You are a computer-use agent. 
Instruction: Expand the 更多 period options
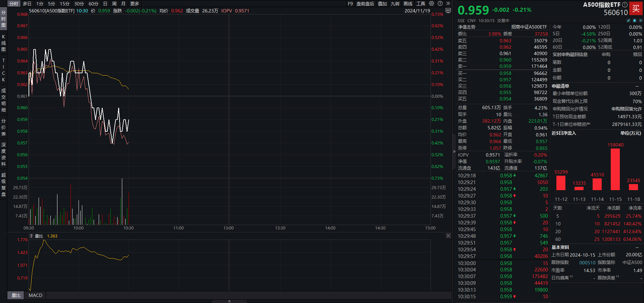(x=135, y=4)
